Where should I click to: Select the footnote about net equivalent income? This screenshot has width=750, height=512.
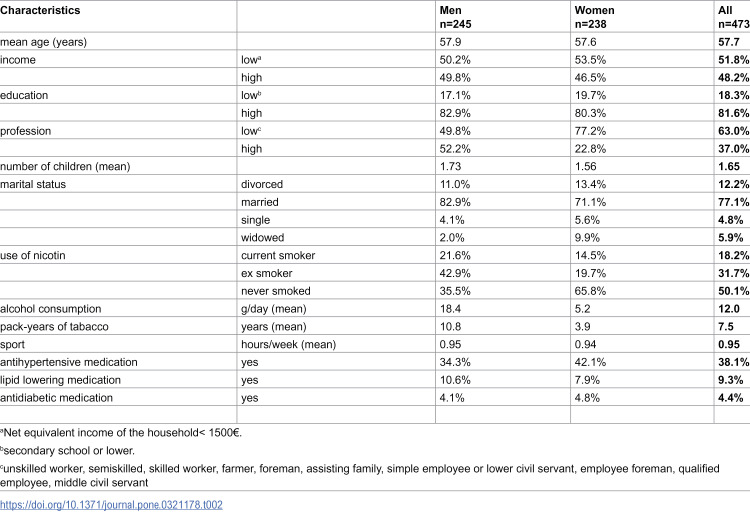click(121, 433)
